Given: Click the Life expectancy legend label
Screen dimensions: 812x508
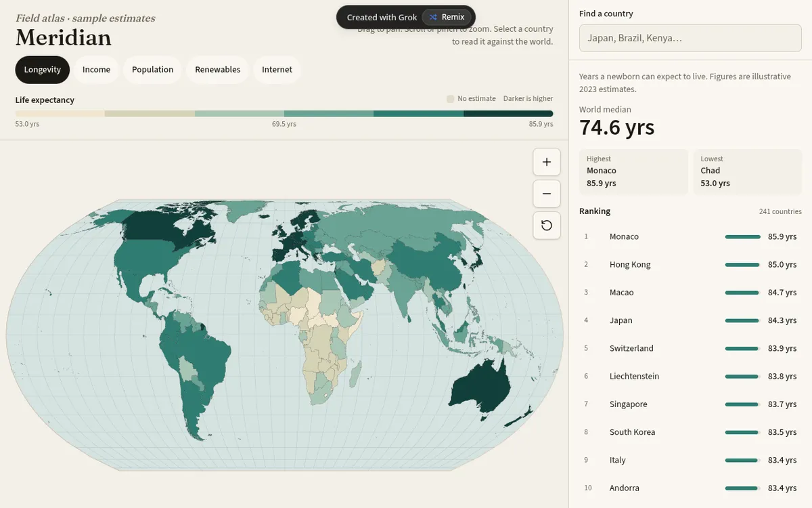Looking at the screenshot, I should tap(45, 100).
